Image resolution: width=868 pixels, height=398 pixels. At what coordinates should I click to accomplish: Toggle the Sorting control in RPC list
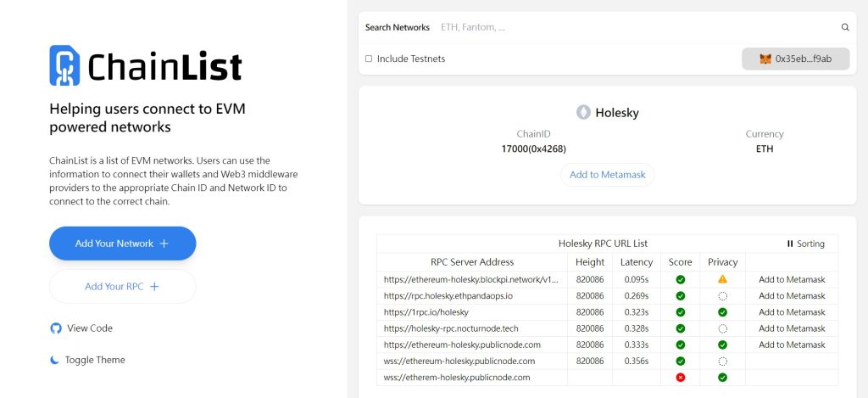(805, 244)
